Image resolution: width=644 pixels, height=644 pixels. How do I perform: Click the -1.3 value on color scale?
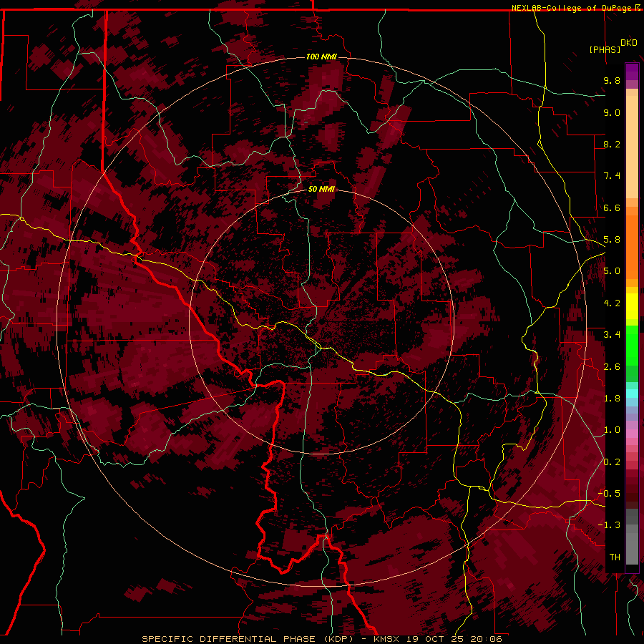[609, 525]
